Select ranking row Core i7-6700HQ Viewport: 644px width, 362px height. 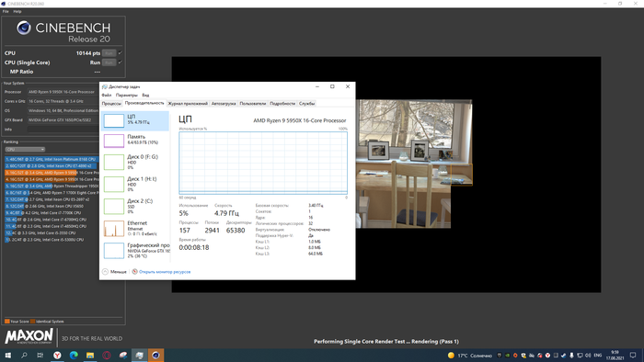[52, 220]
